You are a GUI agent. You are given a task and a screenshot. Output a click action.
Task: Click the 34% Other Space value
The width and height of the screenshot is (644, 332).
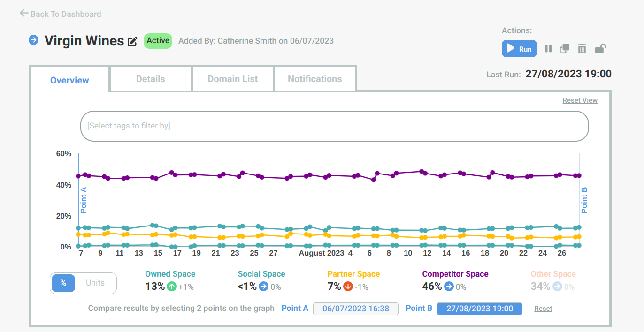tap(540, 286)
